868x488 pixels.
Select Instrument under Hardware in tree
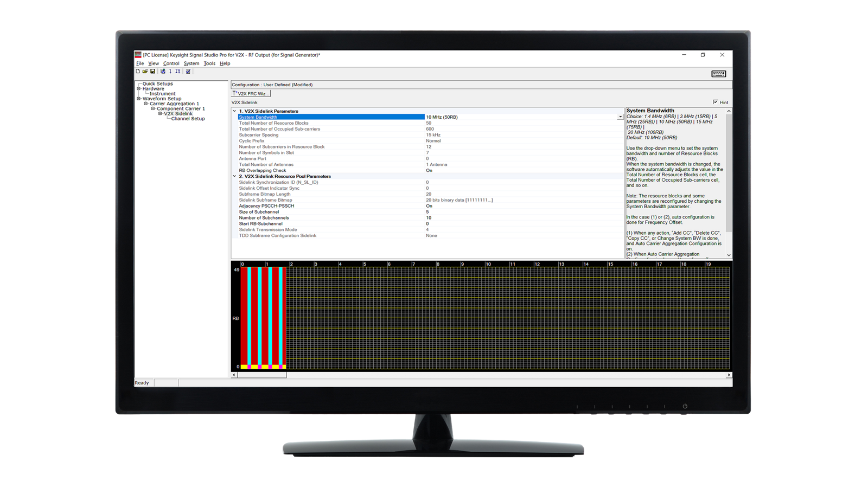click(162, 94)
